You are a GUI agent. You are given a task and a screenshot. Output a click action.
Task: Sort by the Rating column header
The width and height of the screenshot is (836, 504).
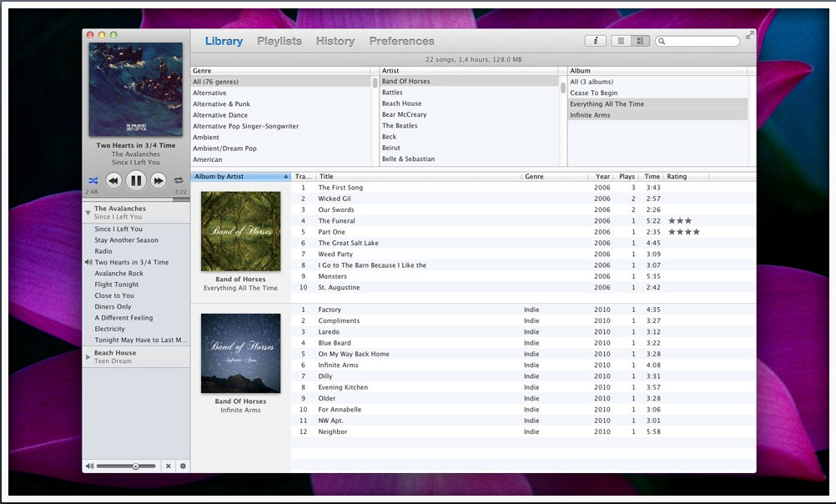(x=687, y=177)
